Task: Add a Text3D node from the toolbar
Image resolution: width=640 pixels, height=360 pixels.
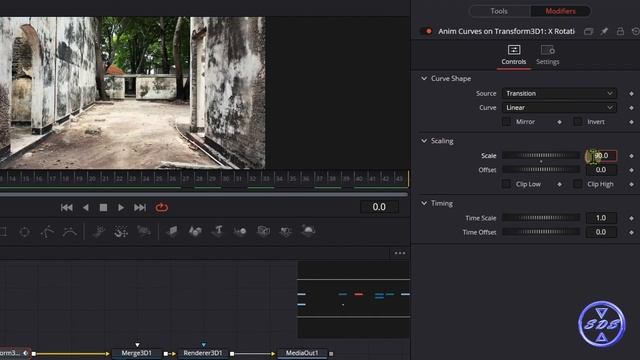Action: pos(218,231)
